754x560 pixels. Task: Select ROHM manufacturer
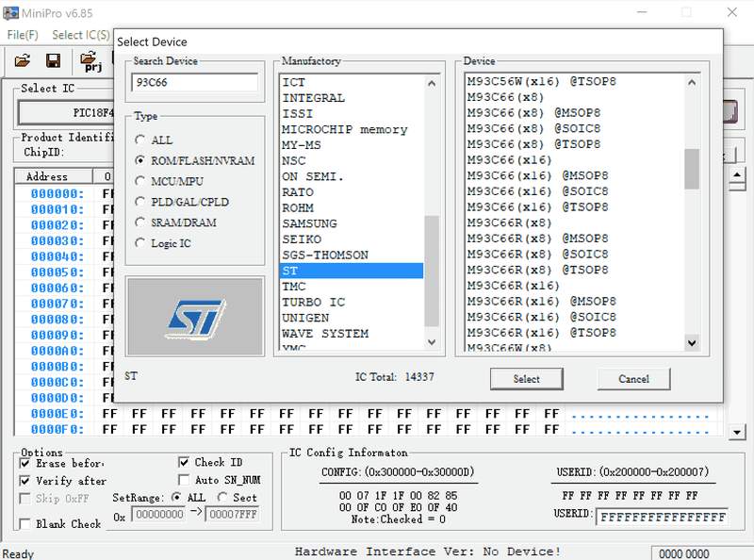pyautogui.click(x=351, y=207)
